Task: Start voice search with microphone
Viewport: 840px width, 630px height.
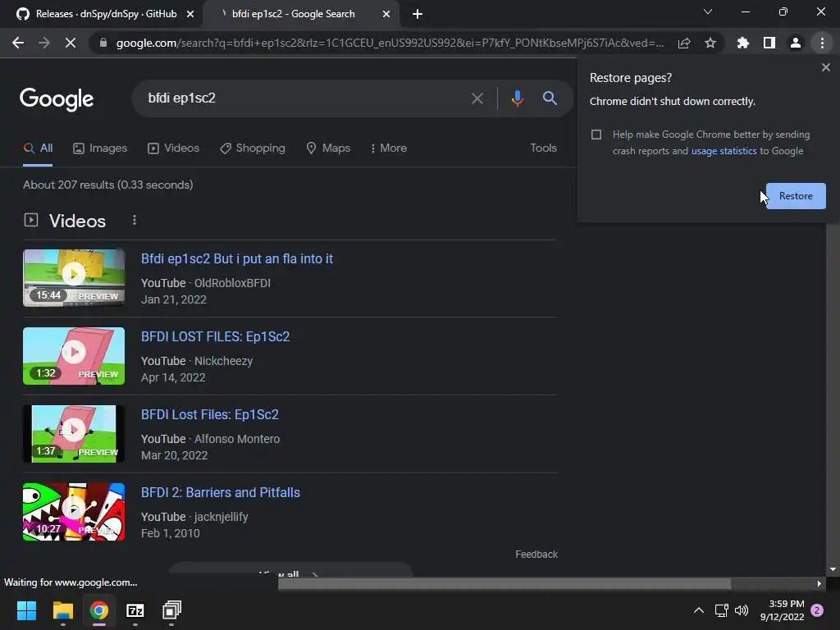Action: 517,98
